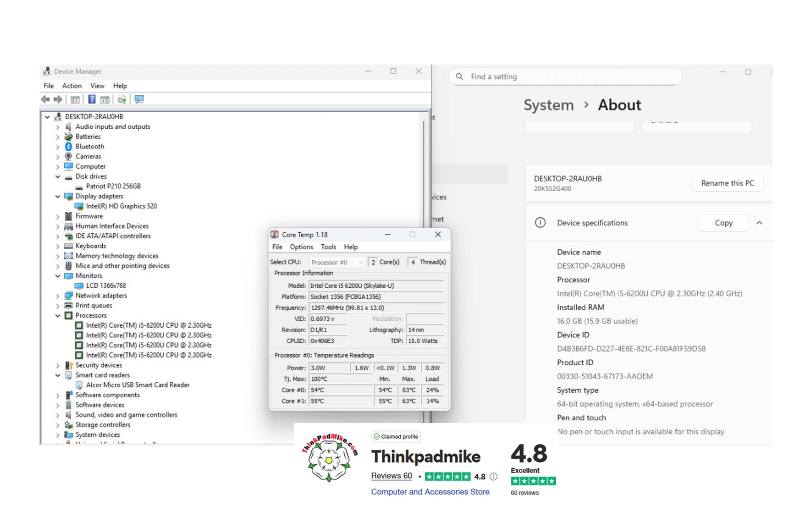Select Intel(R) HD Graphics 520 device
Screen dimensions: 812x510
coord(121,206)
